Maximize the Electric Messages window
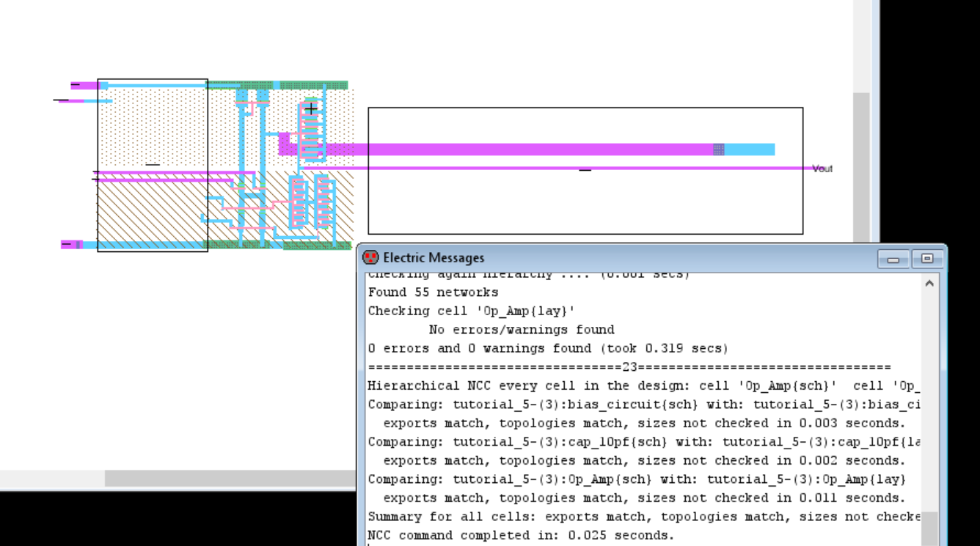 point(926,259)
